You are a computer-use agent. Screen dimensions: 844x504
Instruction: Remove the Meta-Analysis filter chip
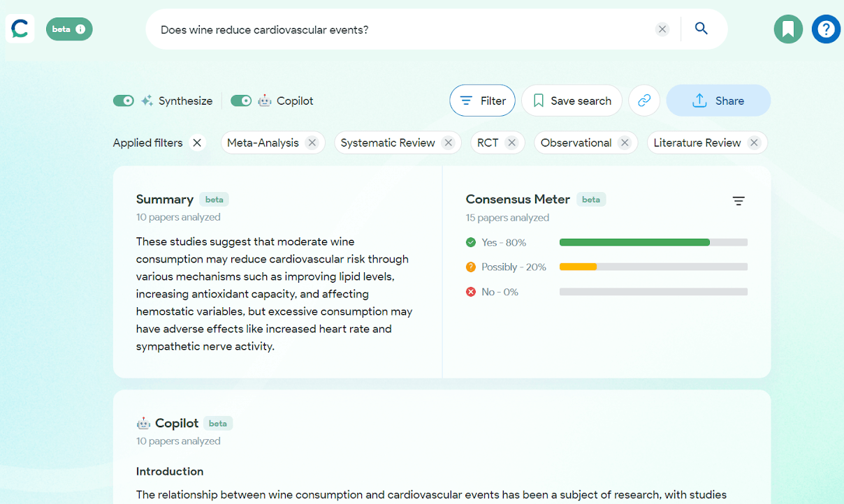click(x=312, y=142)
